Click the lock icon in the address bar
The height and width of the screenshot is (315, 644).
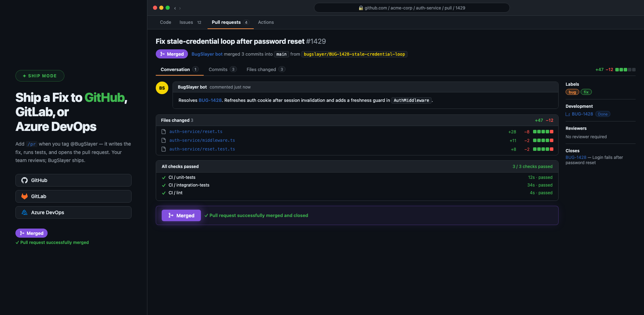click(360, 8)
